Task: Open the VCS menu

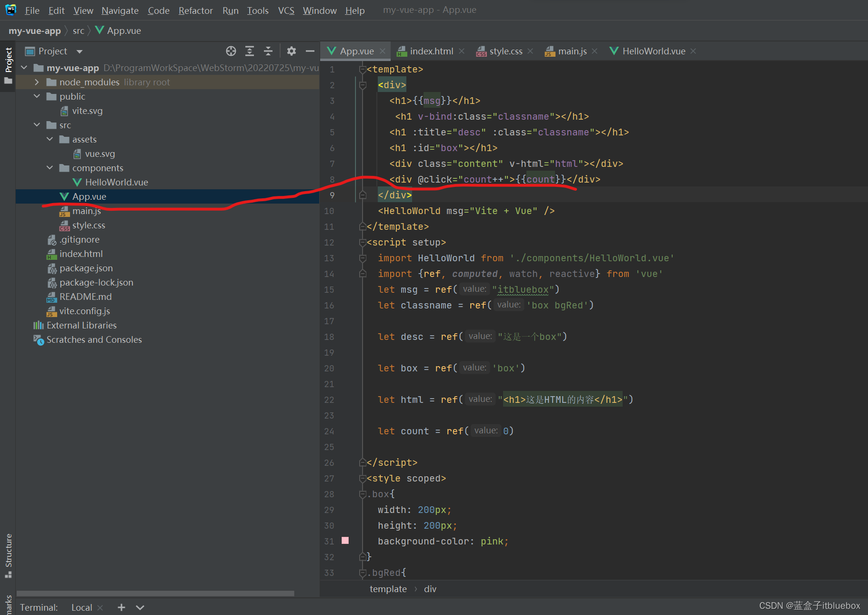Action: pos(286,10)
